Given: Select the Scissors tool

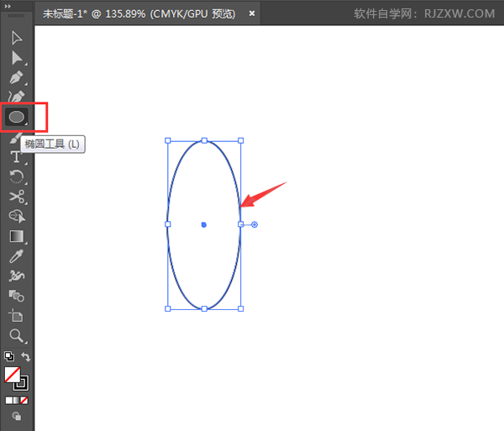Looking at the screenshot, I should point(17,197).
